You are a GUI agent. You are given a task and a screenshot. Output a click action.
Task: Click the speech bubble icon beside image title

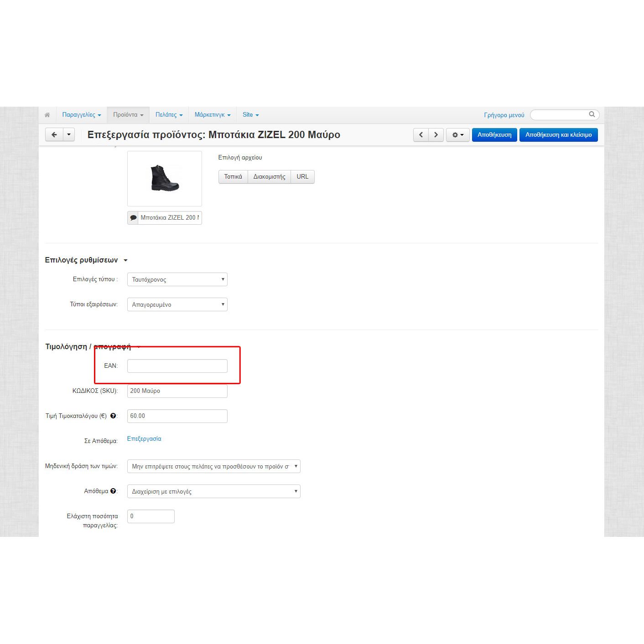[x=133, y=218]
